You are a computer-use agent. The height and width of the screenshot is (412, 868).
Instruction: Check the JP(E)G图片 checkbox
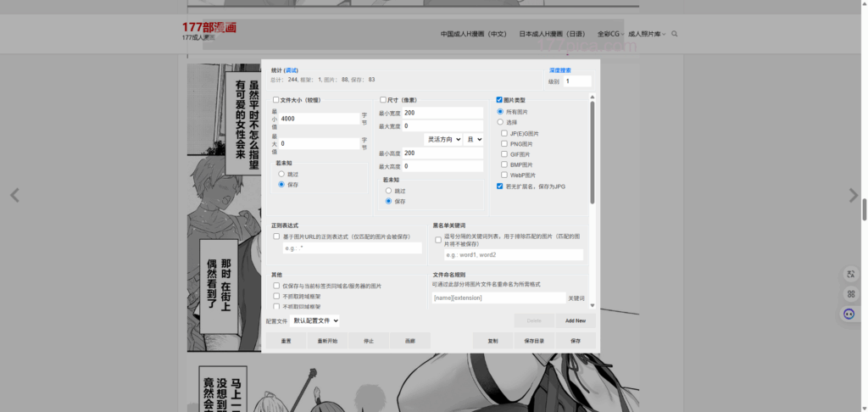tap(504, 133)
